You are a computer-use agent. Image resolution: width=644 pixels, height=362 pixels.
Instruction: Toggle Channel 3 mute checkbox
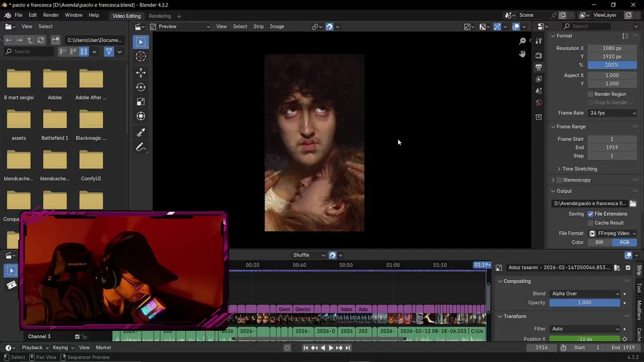(x=77, y=336)
